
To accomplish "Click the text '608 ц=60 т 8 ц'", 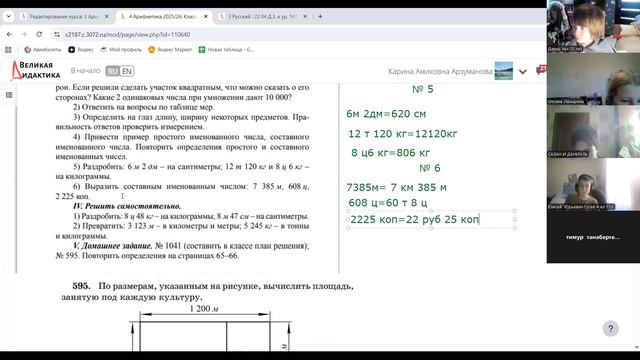I will pyautogui.click(x=388, y=202).
